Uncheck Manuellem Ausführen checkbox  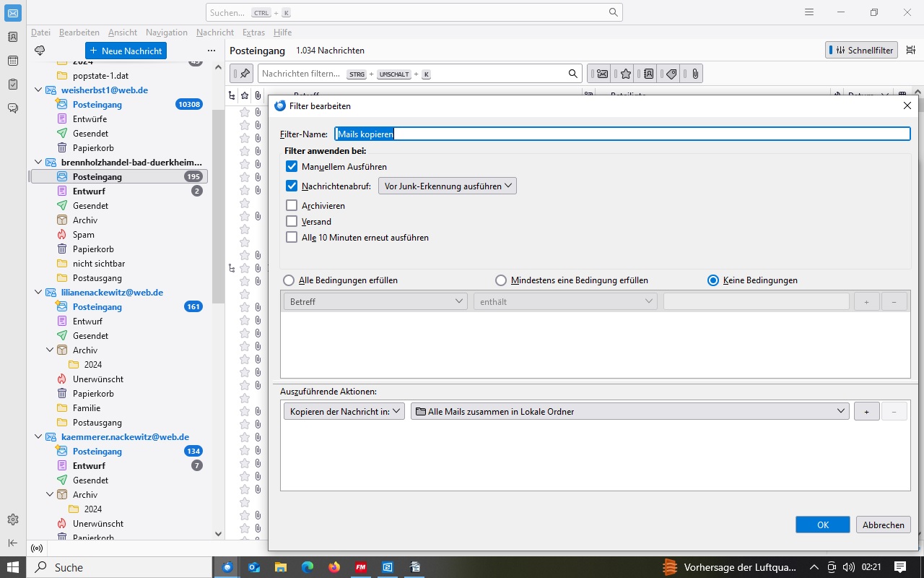292,167
